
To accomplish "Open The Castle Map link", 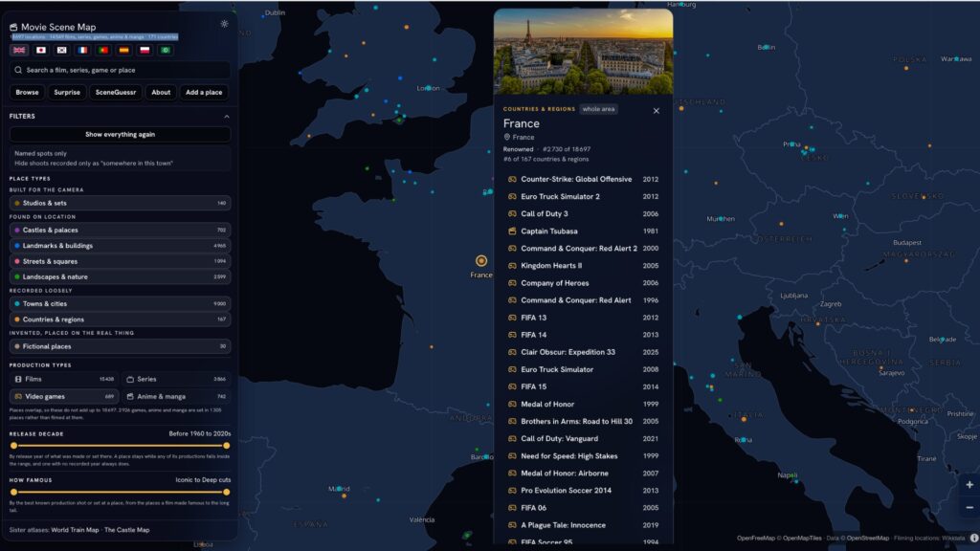I will pyautogui.click(x=127, y=530).
